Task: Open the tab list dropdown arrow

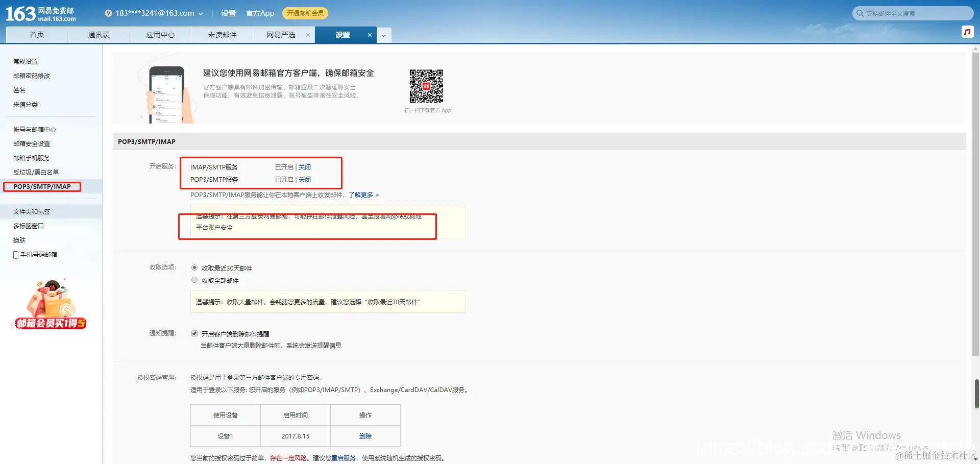Action: (384, 35)
